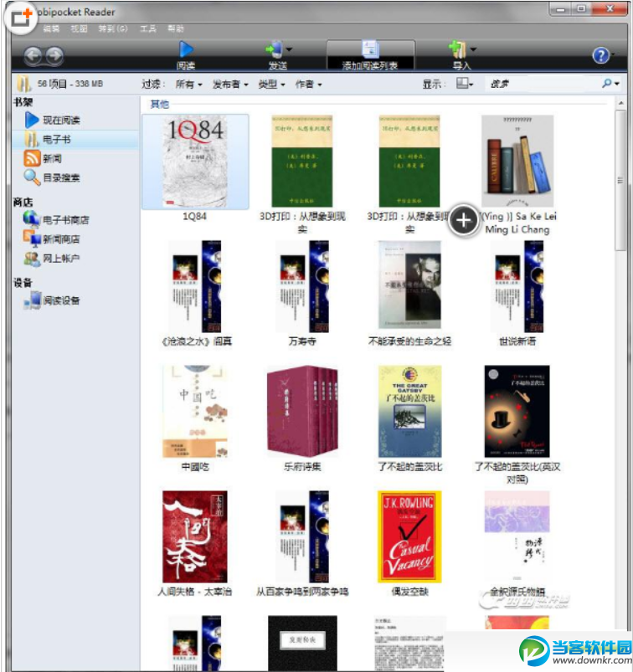Click the 1Q84 book cover
Screen dimensions: 633x672
coord(195,162)
